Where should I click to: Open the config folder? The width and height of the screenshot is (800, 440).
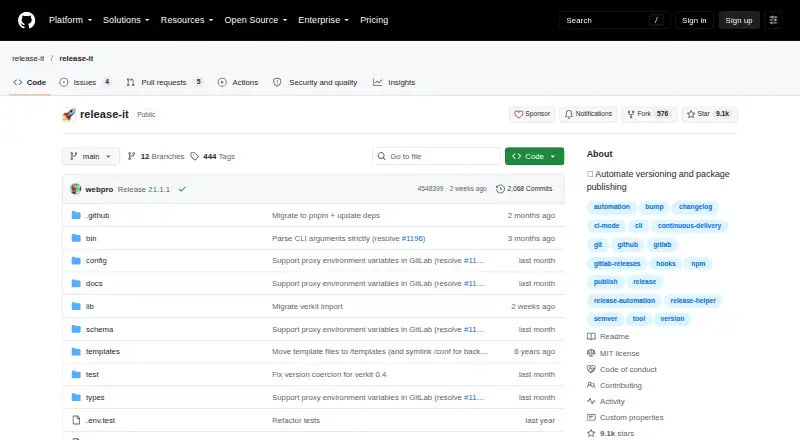pos(96,260)
